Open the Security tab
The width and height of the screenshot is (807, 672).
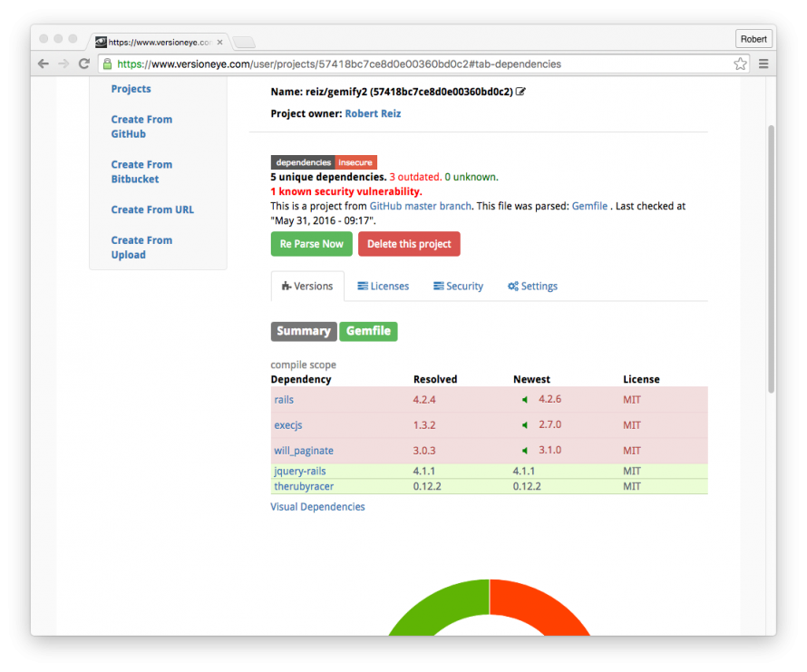coord(458,287)
